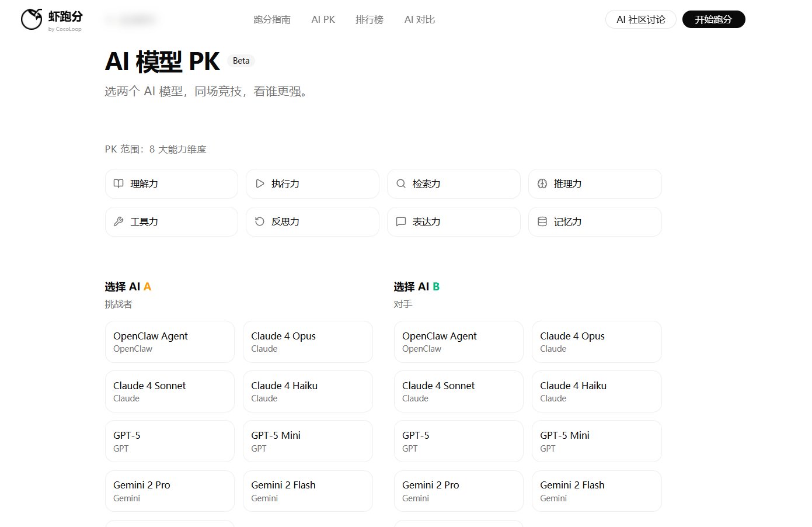Choose Gemini 2 Pro for AI A

pos(169,491)
